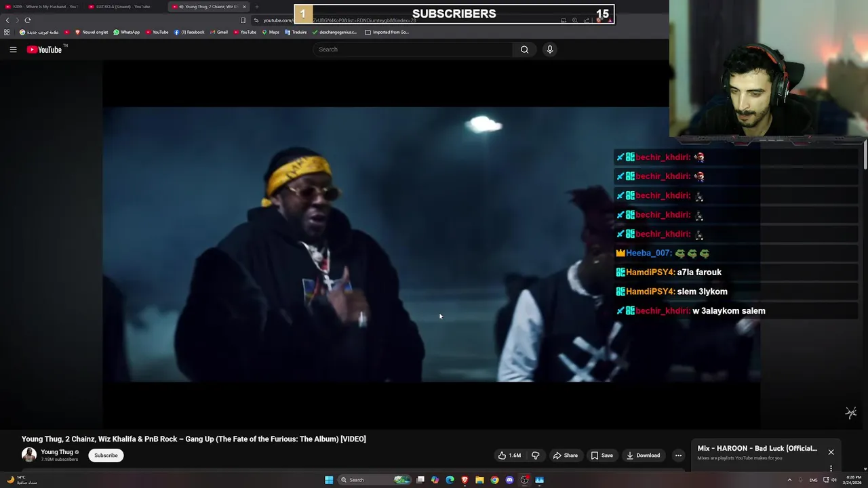Click "w 3alaykom salem" chat message
The width and height of the screenshot is (868, 488).
coord(729,311)
